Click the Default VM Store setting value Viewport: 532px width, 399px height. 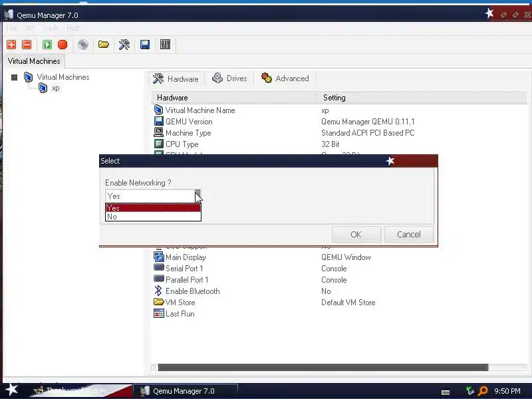[x=348, y=303]
